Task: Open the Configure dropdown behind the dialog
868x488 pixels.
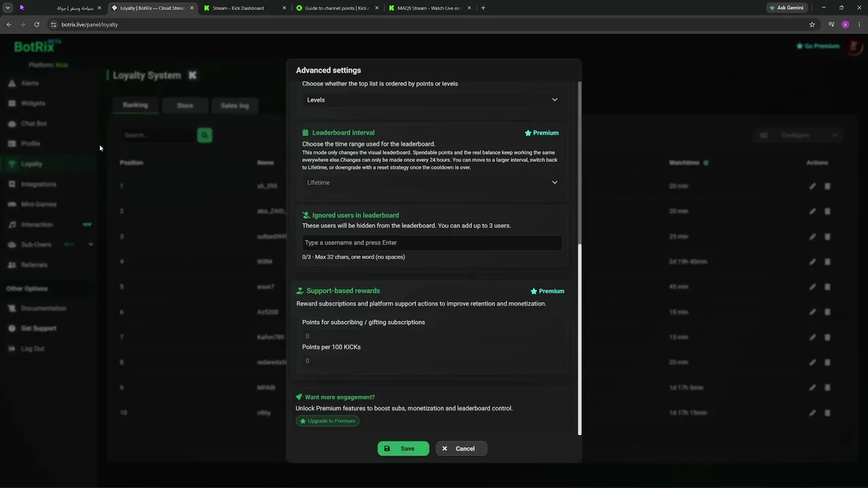Action: pos(798,136)
